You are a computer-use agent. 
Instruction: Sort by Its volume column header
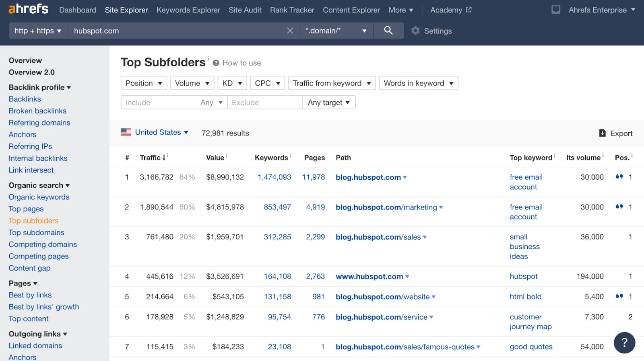click(x=583, y=158)
